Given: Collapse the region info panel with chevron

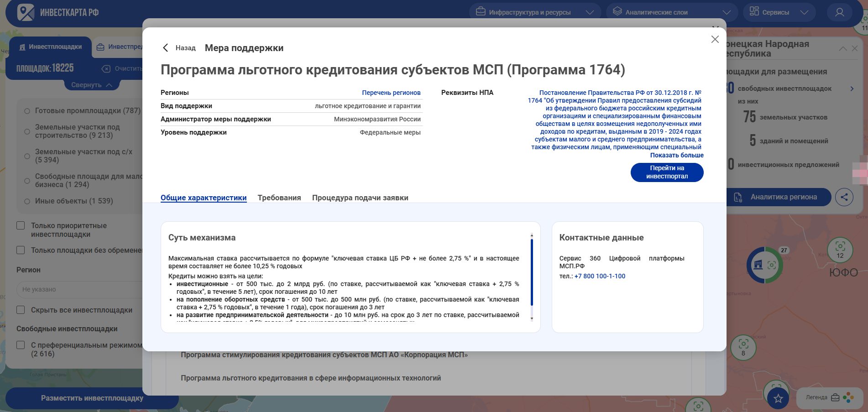Looking at the screenshot, I should 843,48.
